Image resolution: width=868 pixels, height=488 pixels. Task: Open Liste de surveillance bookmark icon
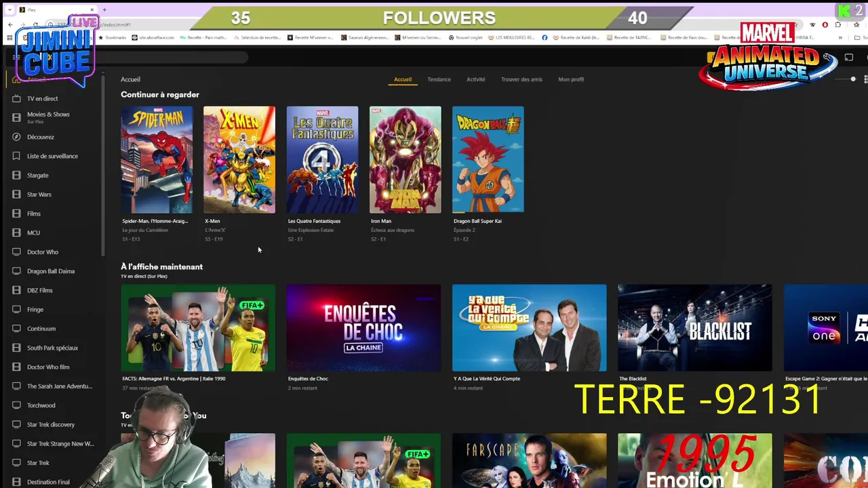[x=16, y=156]
